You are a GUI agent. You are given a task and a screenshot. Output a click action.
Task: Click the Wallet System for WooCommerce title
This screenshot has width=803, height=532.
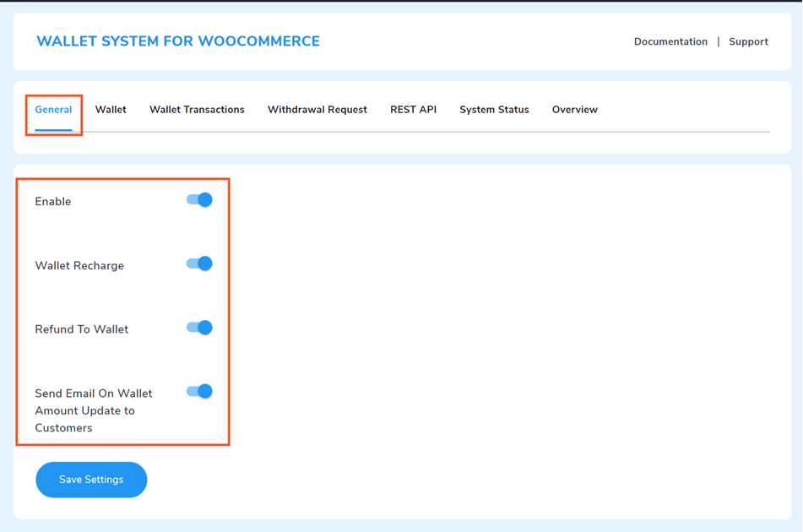(x=178, y=41)
